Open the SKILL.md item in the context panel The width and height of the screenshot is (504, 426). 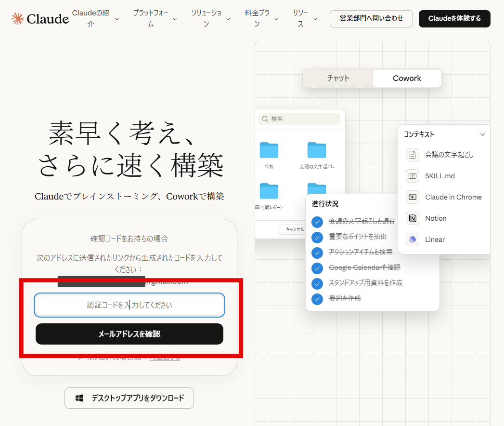pos(412,176)
